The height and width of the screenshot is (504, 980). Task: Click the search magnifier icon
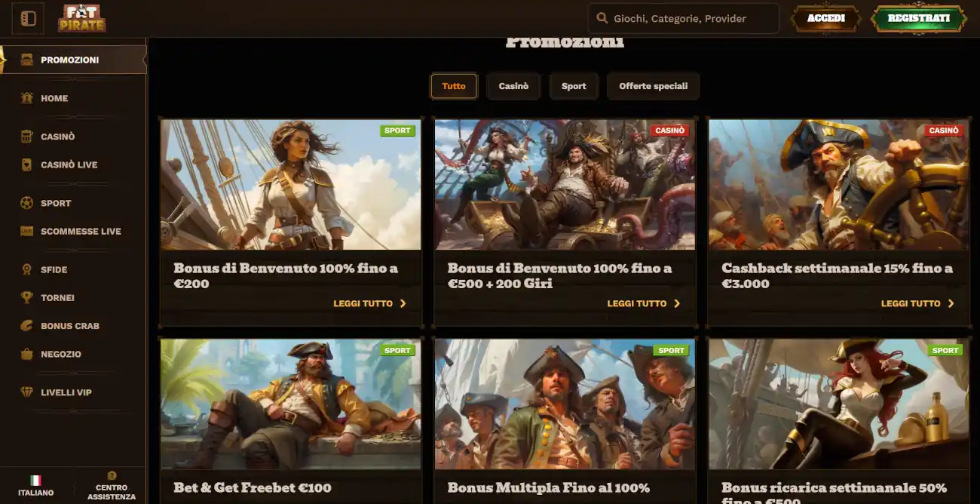(602, 18)
